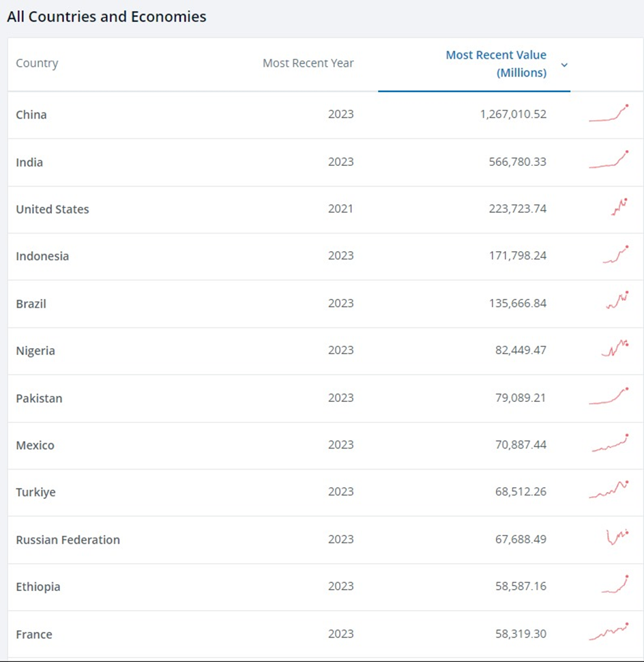Screen dimensions: 644x662
Task: Sort by Most Recent Value (Millions) header
Action: coord(496,63)
